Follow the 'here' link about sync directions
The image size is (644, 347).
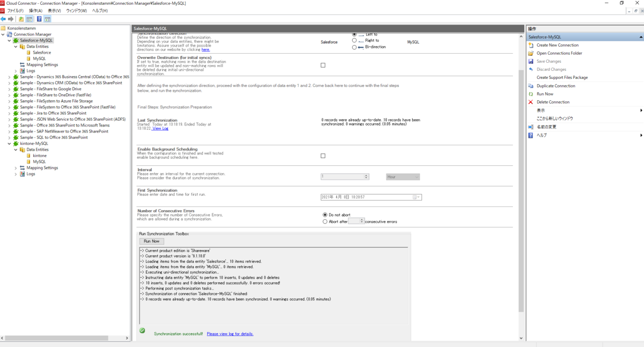(206, 50)
